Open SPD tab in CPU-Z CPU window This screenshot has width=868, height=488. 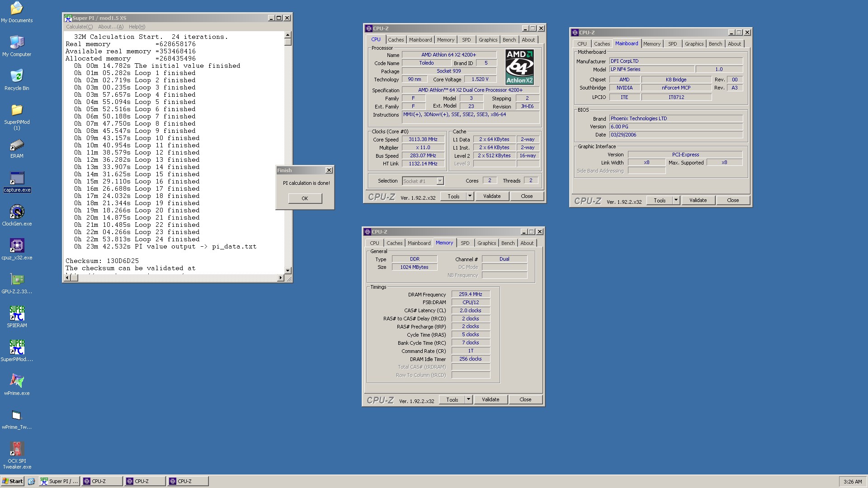(467, 40)
